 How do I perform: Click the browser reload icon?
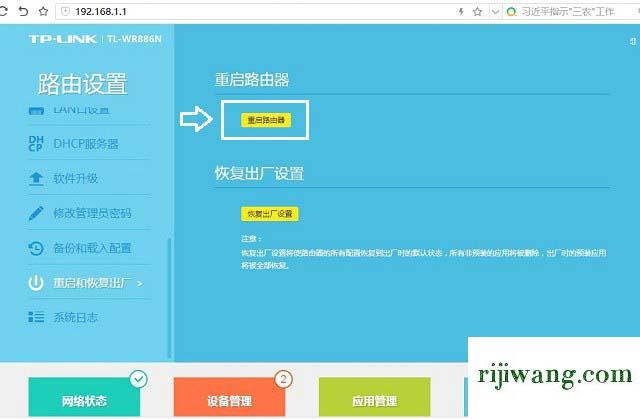[3, 11]
